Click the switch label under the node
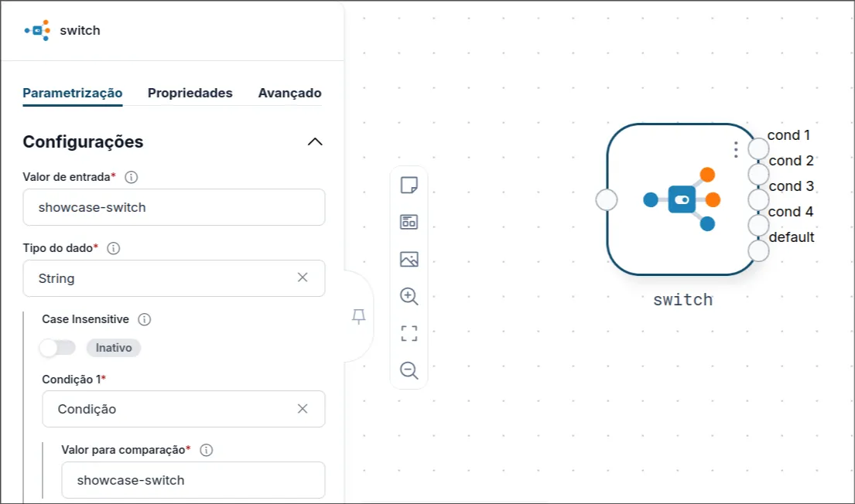This screenshot has height=504, width=855. [x=682, y=300]
